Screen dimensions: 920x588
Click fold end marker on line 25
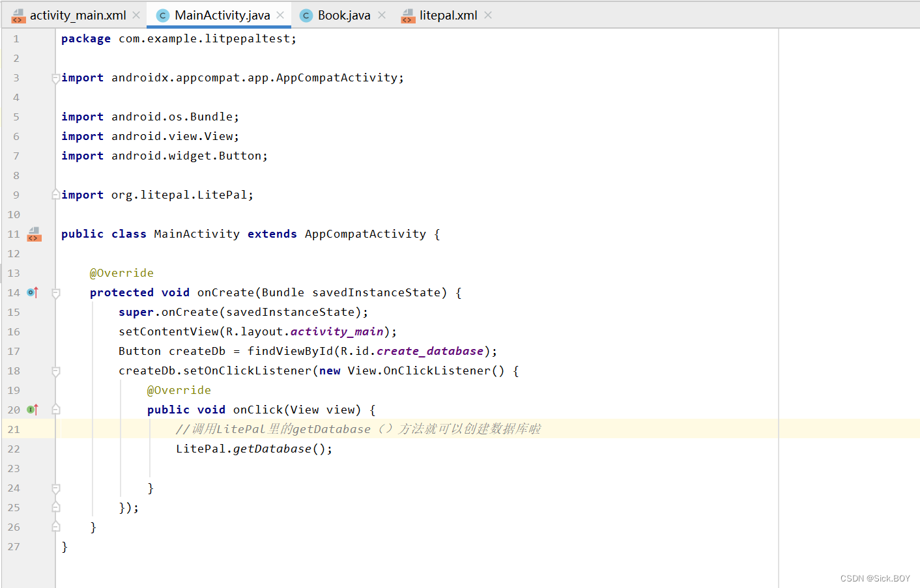56,507
